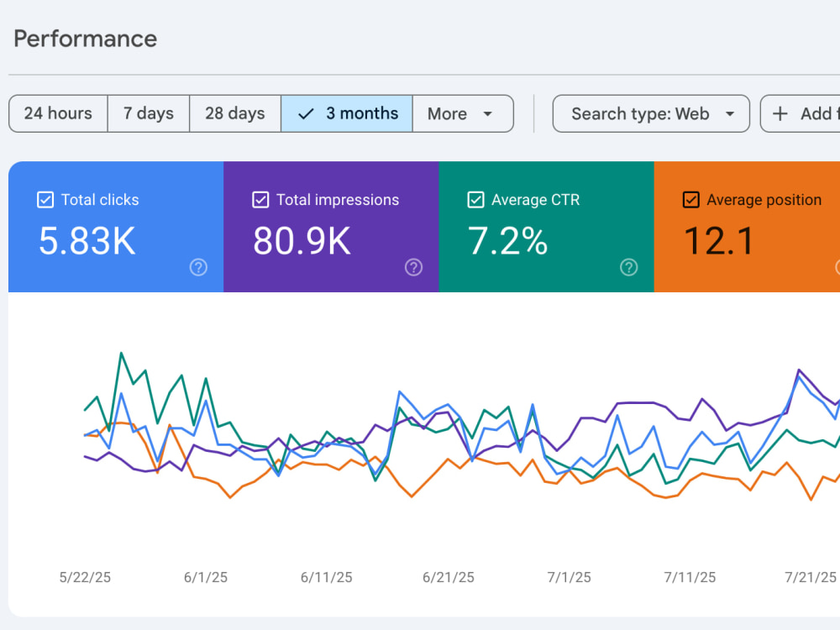Open the More date range dropdown

click(463, 113)
